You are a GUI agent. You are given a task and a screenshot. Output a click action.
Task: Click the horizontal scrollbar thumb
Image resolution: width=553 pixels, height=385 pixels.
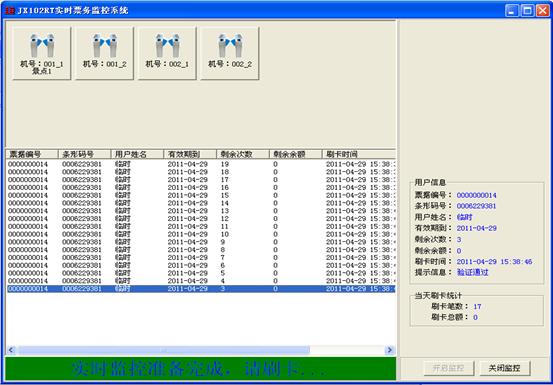164,350
